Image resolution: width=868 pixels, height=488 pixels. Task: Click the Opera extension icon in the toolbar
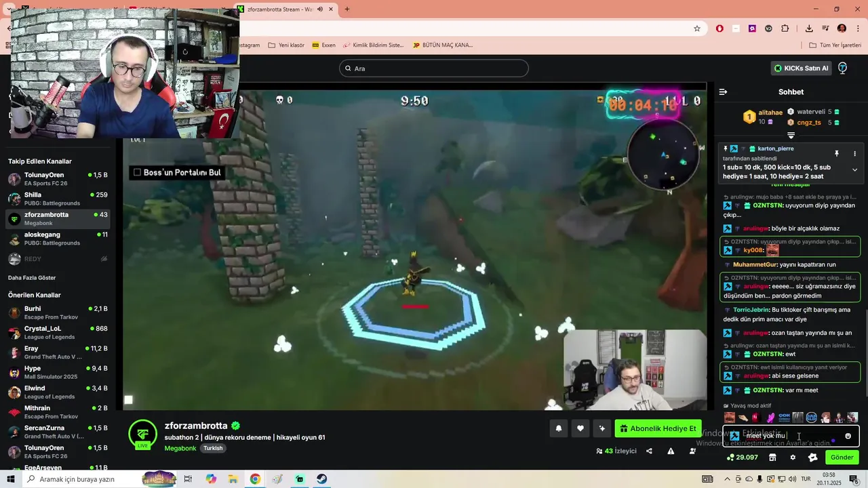pos(719,28)
